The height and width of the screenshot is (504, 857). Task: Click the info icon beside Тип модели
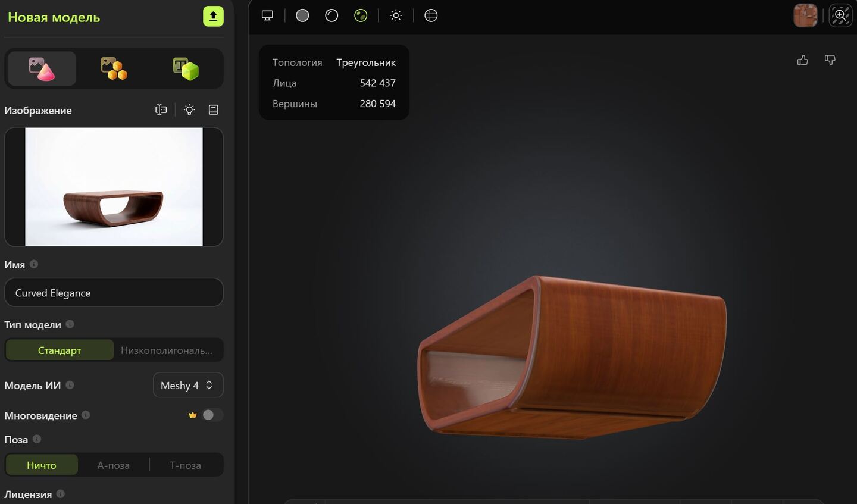[70, 324]
